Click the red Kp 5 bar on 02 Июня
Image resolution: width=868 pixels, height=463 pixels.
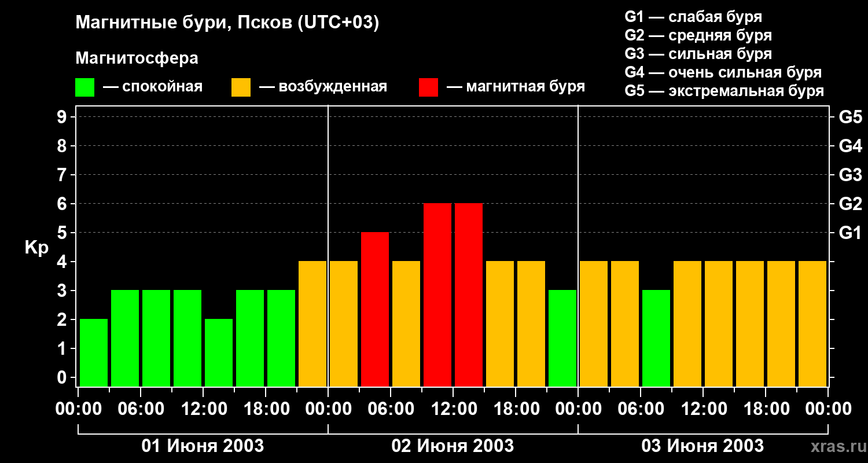click(x=375, y=309)
